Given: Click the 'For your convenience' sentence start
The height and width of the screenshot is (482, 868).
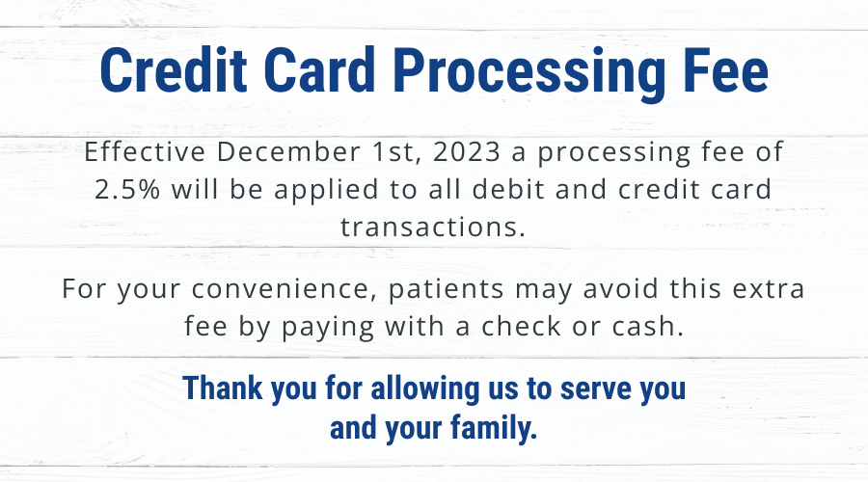Looking at the screenshot, I should coord(220,289).
